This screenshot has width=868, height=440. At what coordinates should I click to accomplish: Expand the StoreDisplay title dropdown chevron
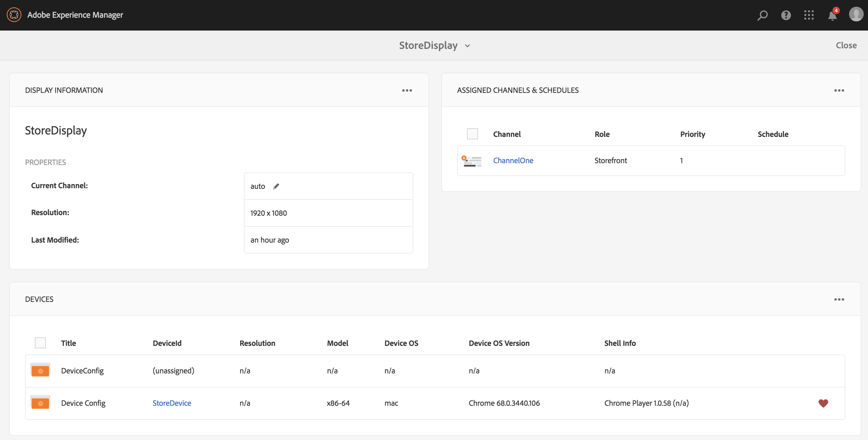[x=467, y=46]
